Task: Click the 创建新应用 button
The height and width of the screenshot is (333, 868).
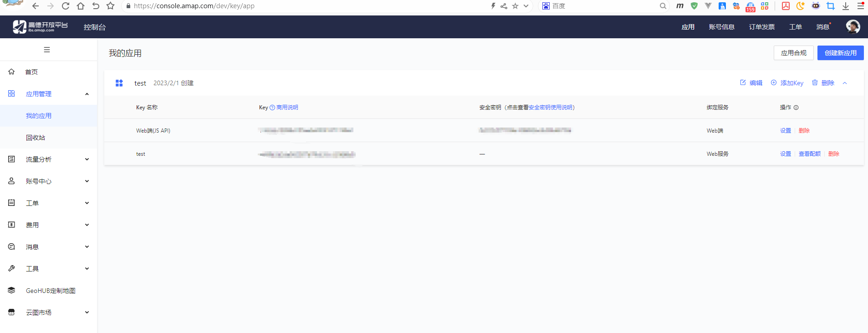Action: click(x=840, y=53)
